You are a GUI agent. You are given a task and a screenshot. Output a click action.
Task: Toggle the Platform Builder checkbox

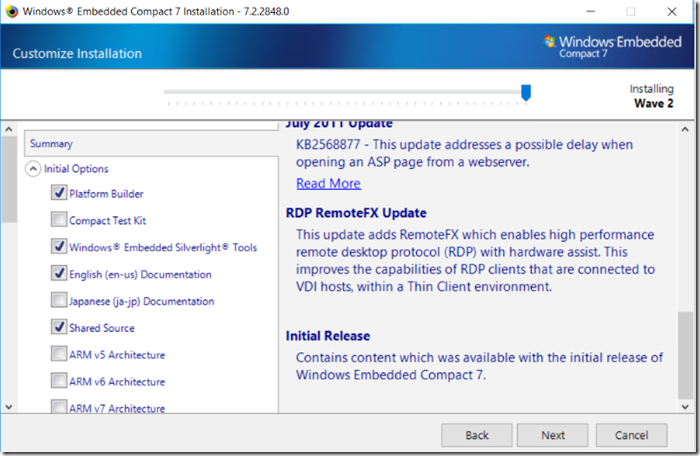click(59, 193)
